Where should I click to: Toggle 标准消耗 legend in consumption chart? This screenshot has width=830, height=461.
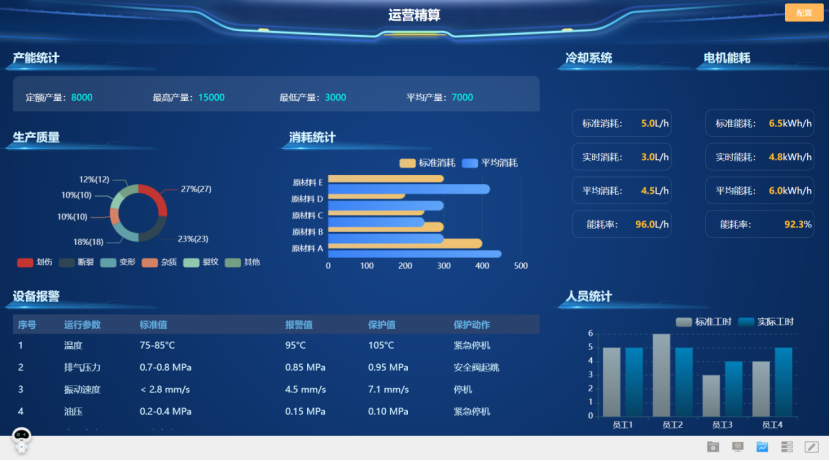[428, 163]
